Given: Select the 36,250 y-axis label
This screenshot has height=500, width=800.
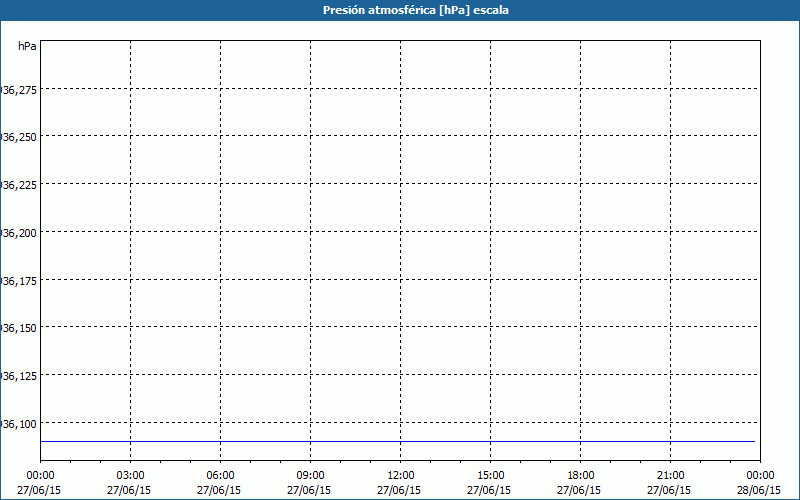Looking at the screenshot, I should click(19, 137).
